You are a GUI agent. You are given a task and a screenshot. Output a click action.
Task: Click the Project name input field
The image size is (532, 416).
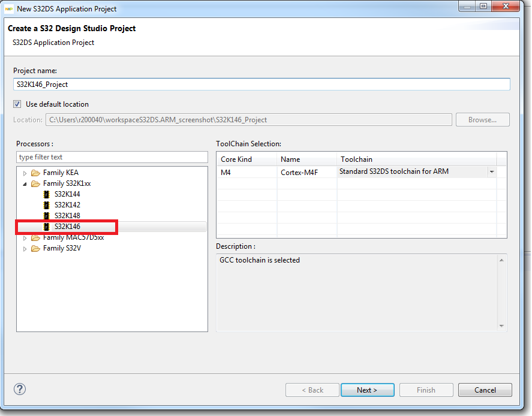click(262, 85)
